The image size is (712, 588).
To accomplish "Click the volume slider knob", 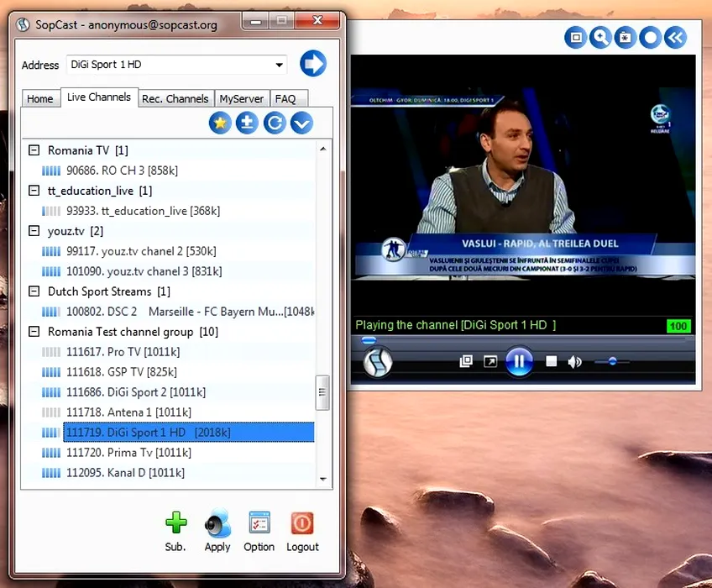I will [x=613, y=362].
